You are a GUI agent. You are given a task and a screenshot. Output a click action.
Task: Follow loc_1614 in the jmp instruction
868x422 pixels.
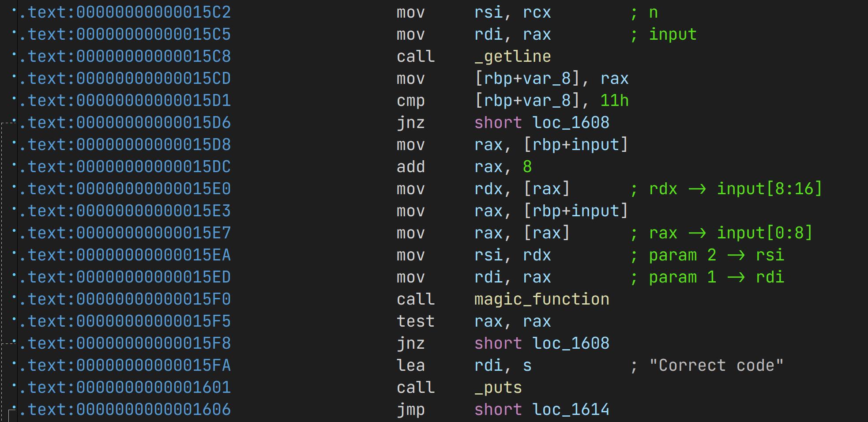pos(571,410)
